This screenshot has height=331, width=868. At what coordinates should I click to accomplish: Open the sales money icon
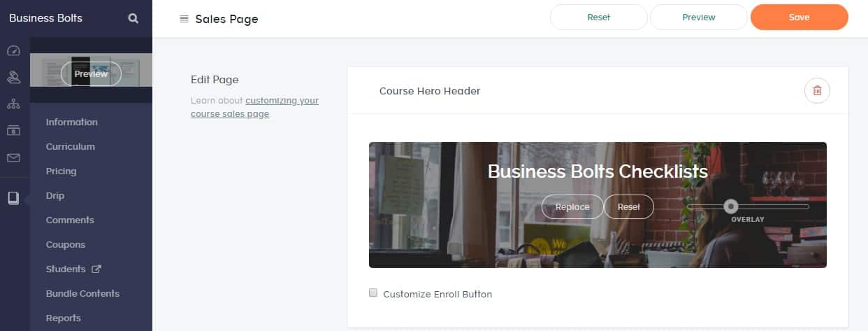(13, 131)
